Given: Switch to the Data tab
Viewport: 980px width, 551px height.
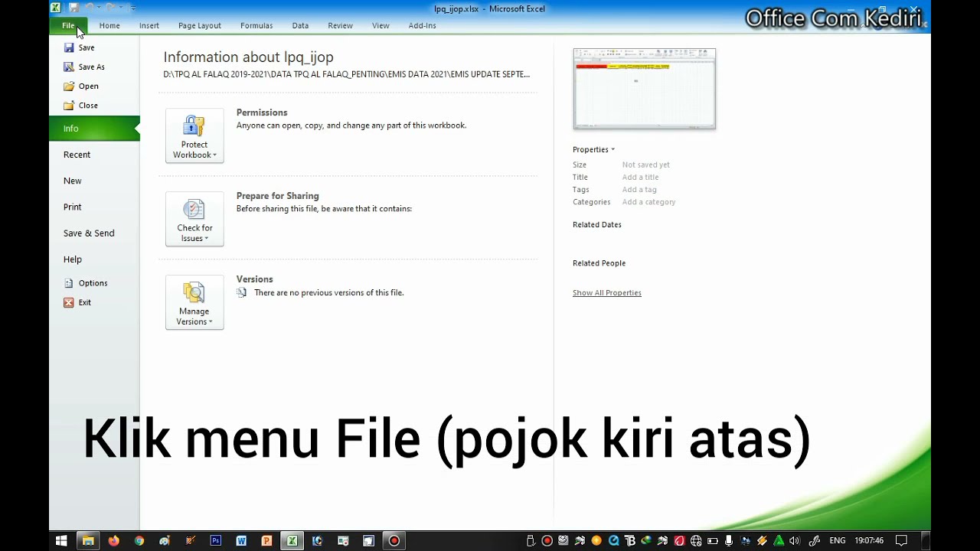Looking at the screenshot, I should [x=300, y=25].
